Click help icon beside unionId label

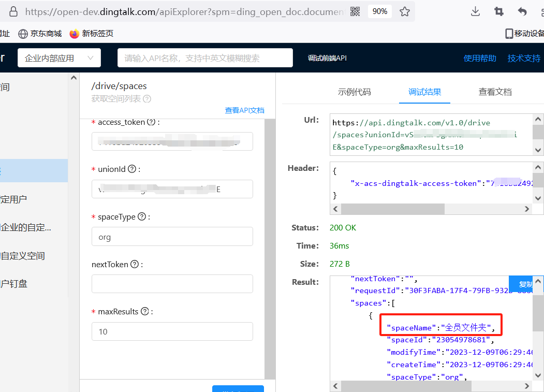click(x=132, y=169)
